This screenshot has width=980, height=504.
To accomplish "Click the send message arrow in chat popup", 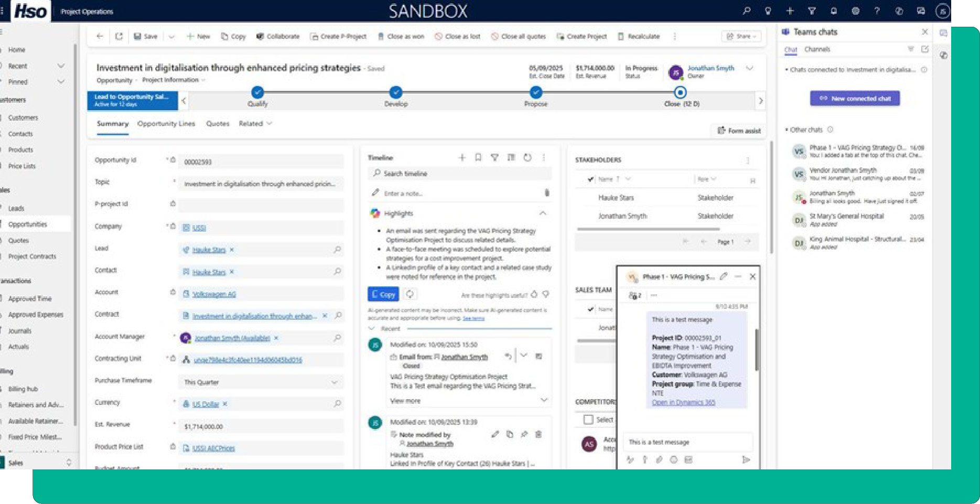I will (x=746, y=460).
